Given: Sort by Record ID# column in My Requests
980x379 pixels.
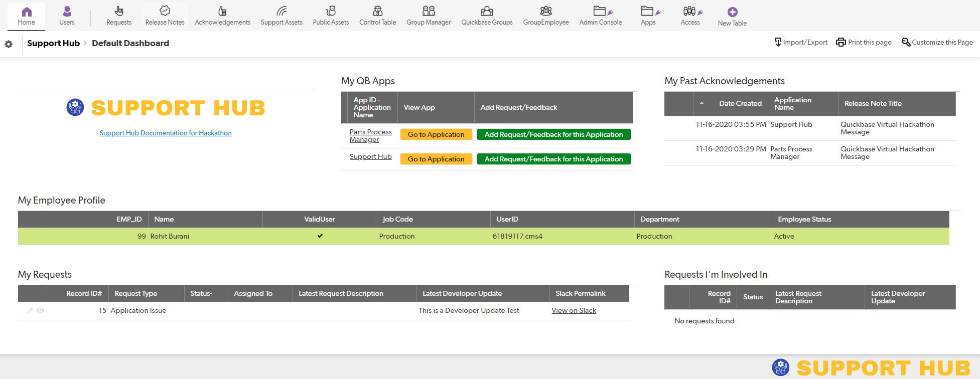Looking at the screenshot, I should pos(84,293).
